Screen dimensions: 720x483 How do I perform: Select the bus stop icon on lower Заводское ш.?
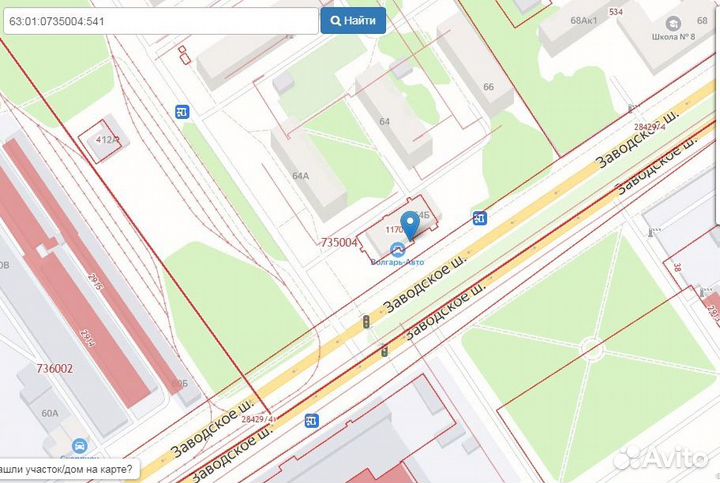311,421
